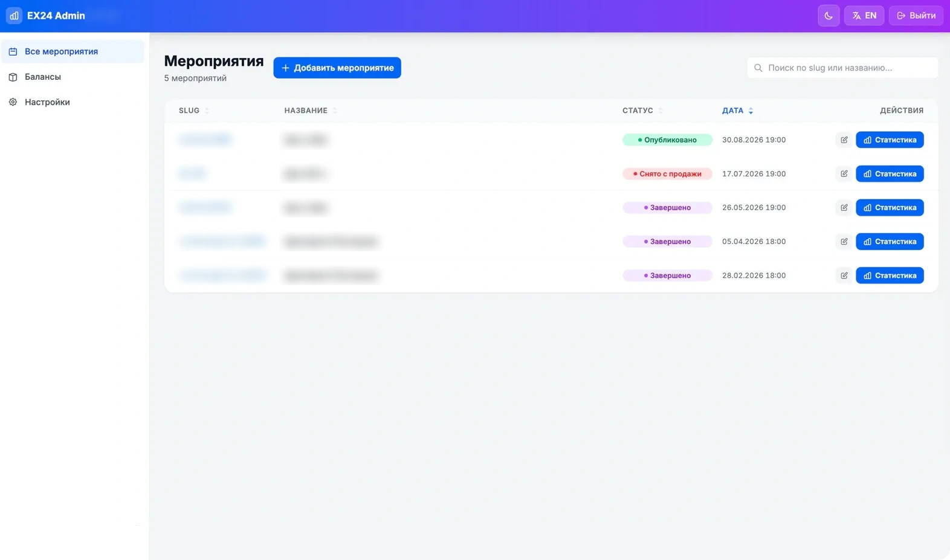
Task: Open Статистика for the 05.04.2026 event
Action: coord(890,241)
